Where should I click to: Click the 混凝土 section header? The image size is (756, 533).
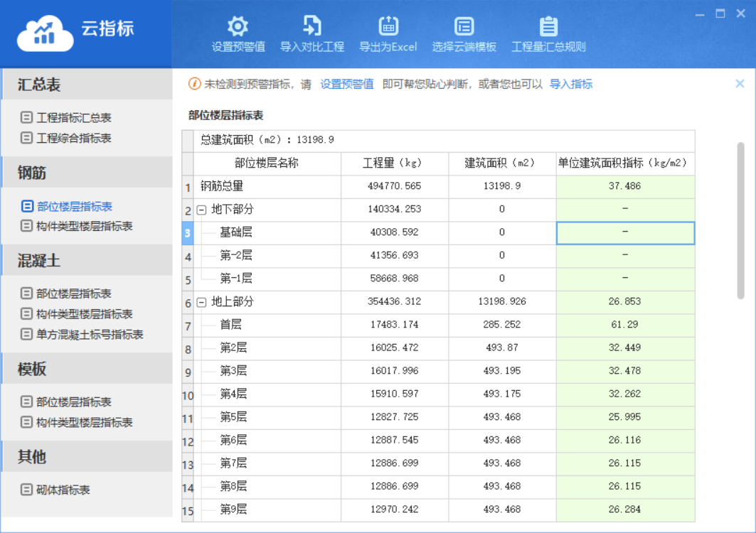coord(87,260)
